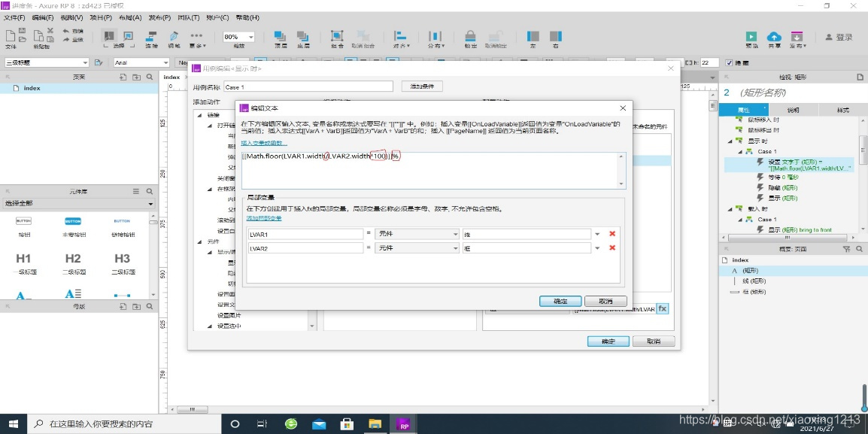Viewport: 868px width, 434px height.
Task: Click the Redo arrow in the toolbar
Action: tap(66, 40)
